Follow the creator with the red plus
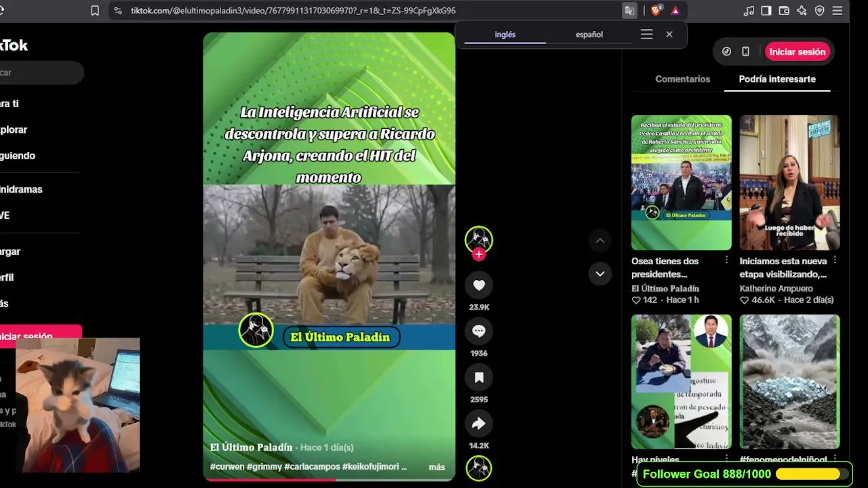 click(479, 254)
